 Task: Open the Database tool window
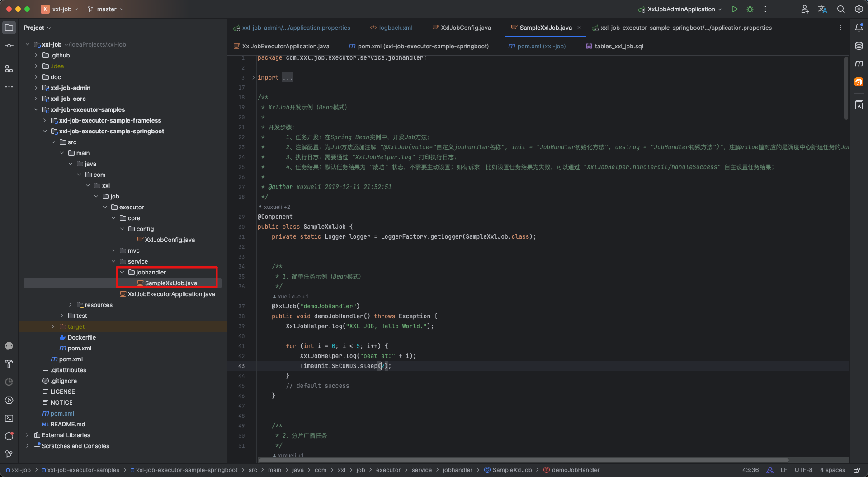[859, 46]
